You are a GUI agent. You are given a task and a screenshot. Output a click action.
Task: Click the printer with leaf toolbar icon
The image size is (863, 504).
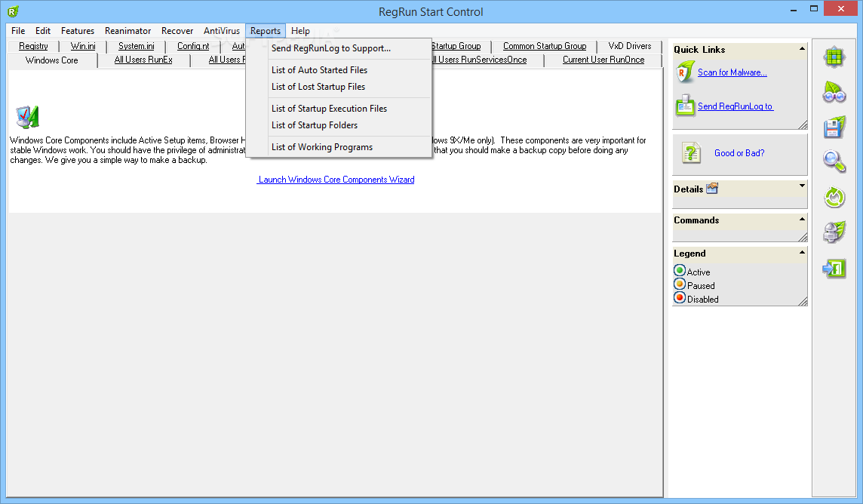point(834,232)
